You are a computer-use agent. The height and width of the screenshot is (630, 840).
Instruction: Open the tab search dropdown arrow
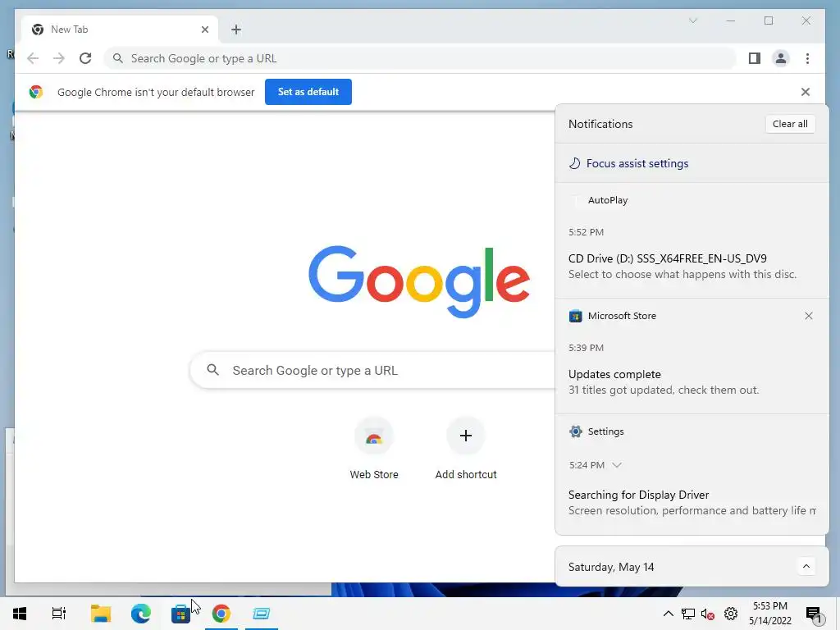click(692, 21)
